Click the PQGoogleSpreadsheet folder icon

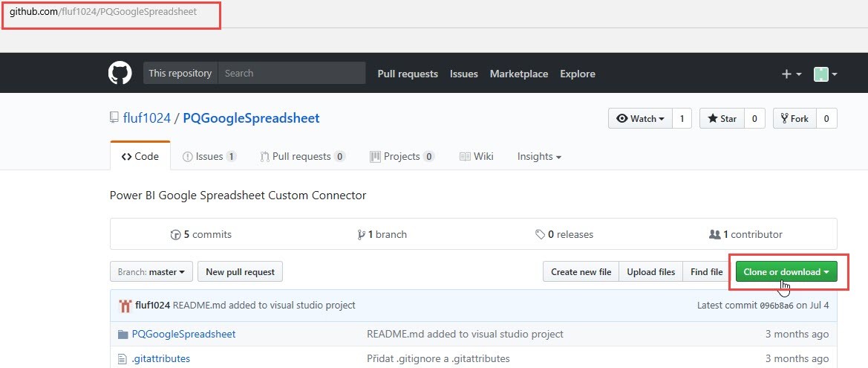click(x=123, y=335)
